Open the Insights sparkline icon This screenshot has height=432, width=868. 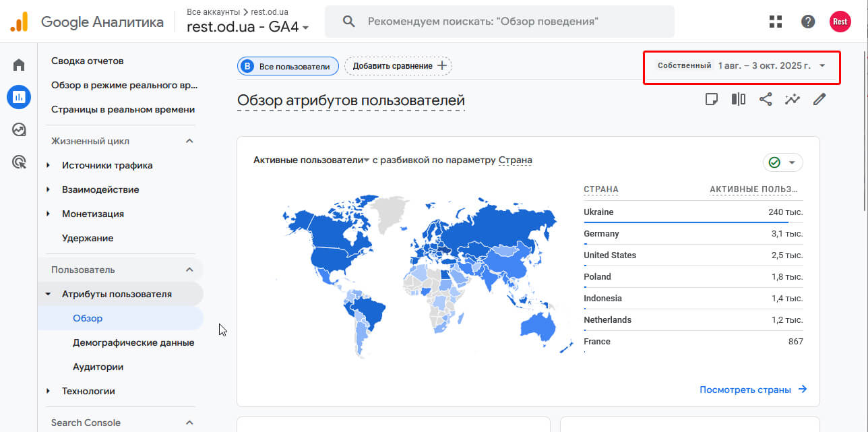(793, 100)
